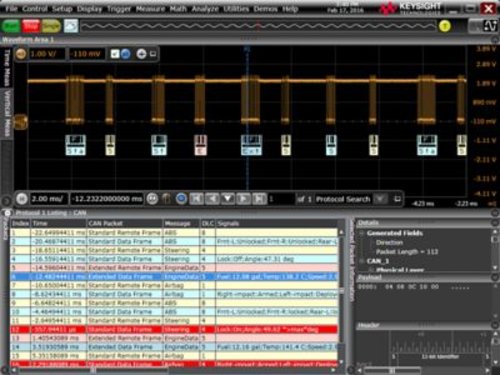
Task: Jump to first search result
Action: pyautogui.click(x=197, y=199)
